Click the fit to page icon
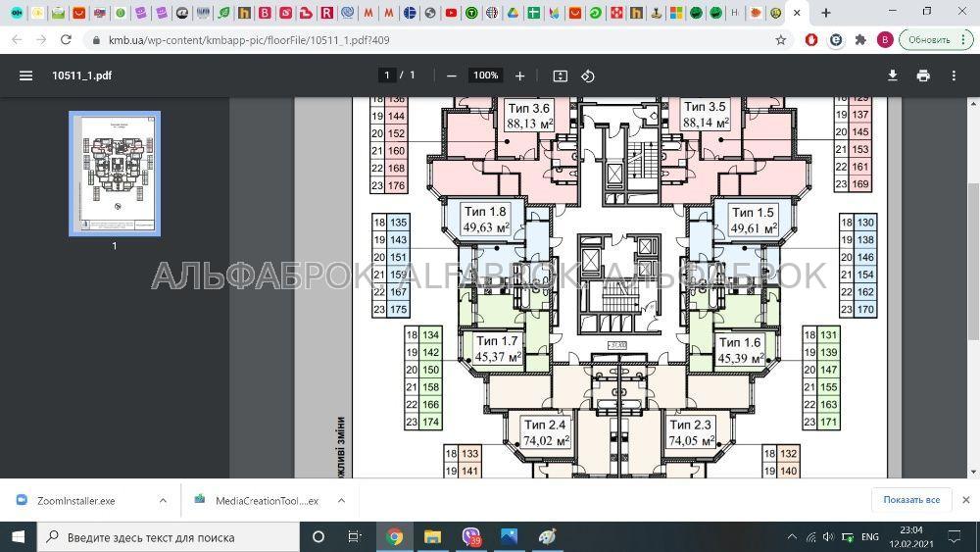This screenshot has height=552, width=980. click(560, 75)
